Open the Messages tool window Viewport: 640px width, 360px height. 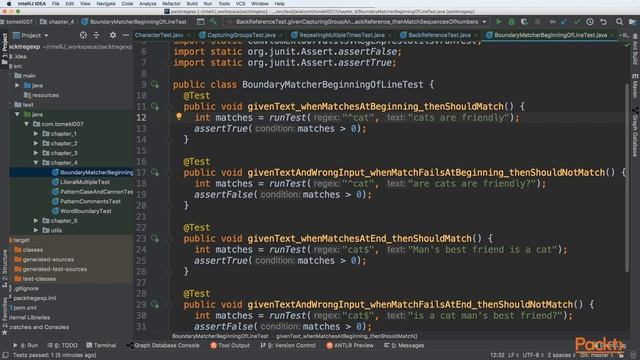pos(404,345)
